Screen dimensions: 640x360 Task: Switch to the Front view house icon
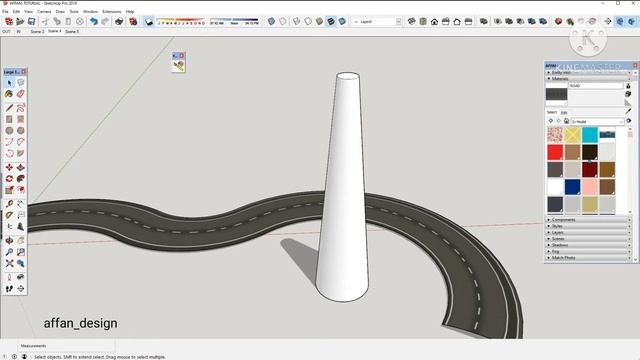point(434,21)
